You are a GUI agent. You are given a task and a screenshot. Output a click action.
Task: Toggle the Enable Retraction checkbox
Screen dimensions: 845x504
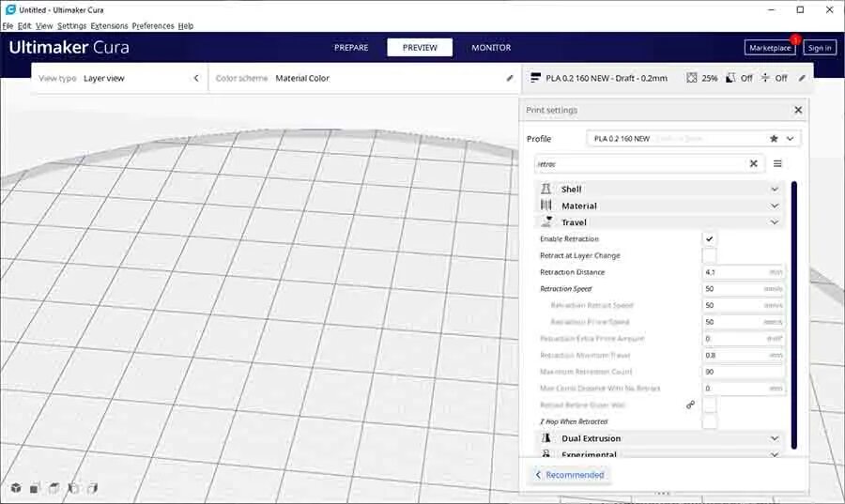coord(709,238)
